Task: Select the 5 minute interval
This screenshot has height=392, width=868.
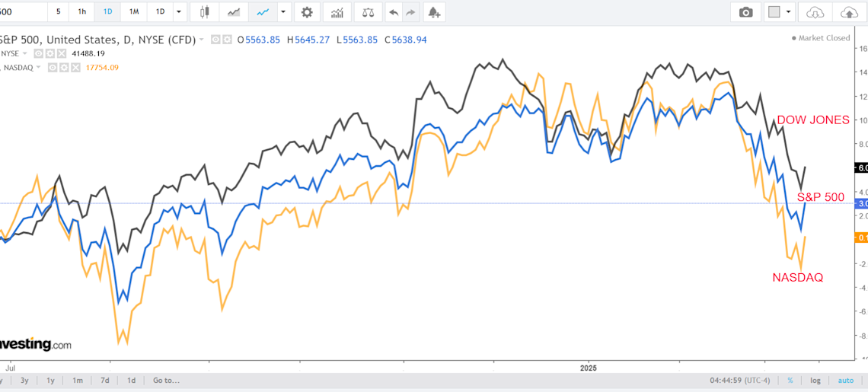Action: pyautogui.click(x=58, y=11)
